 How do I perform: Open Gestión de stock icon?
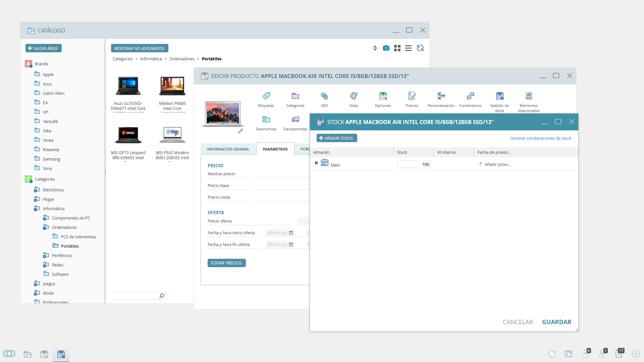[x=499, y=96]
